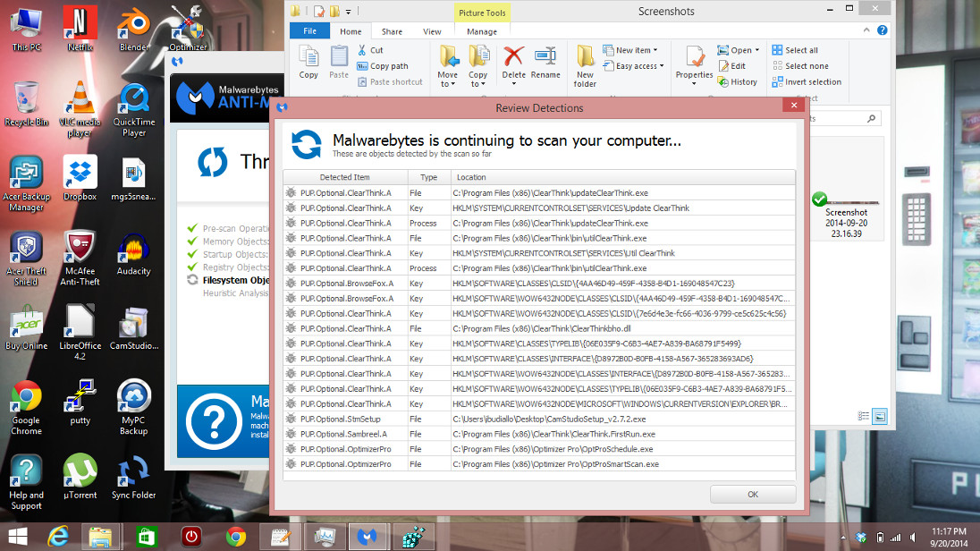Image resolution: width=980 pixels, height=551 pixels.
Task: Expand the Easy access dropdown
Action: (633, 65)
